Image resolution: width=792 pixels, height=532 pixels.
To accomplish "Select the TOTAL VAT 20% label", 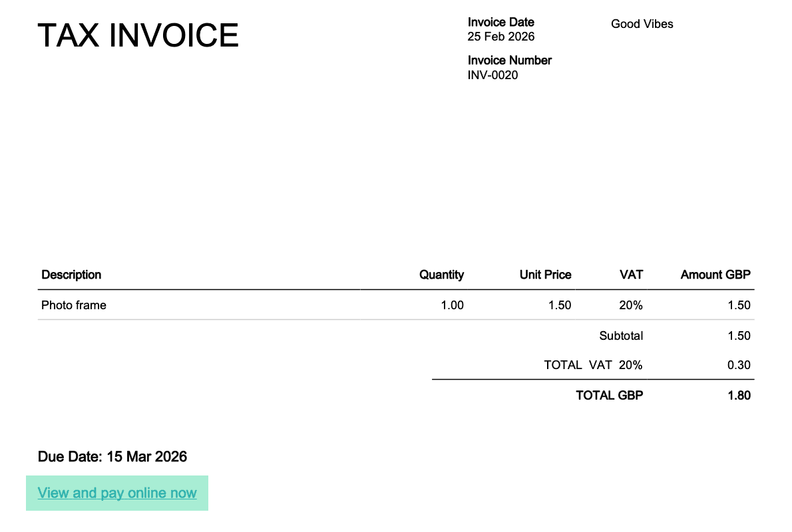I will coord(593,365).
